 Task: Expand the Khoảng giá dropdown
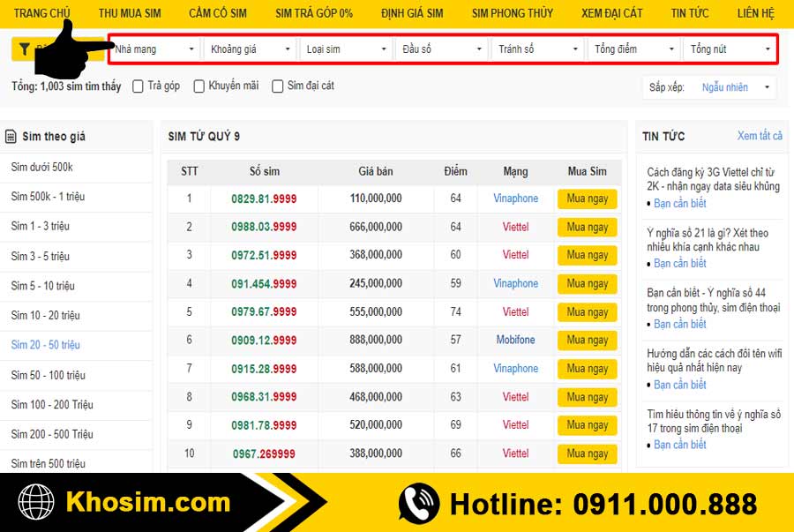point(251,49)
